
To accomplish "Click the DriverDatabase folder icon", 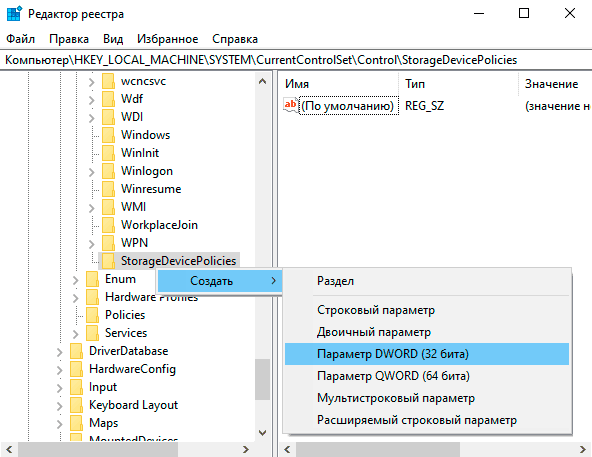I will tap(77, 351).
